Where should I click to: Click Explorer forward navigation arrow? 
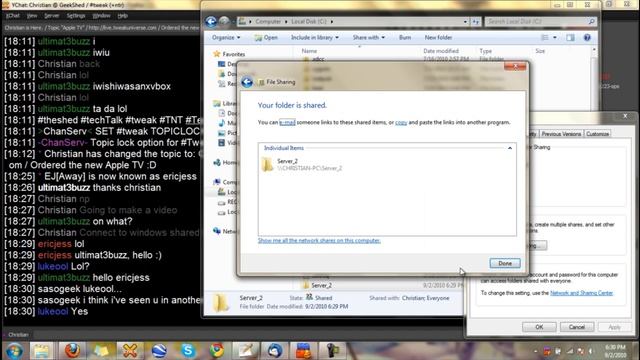tap(224, 21)
